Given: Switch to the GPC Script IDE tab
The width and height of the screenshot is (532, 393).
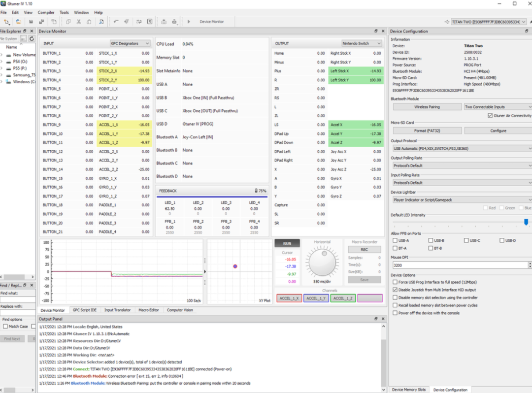Looking at the screenshot, I should pos(84,310).
